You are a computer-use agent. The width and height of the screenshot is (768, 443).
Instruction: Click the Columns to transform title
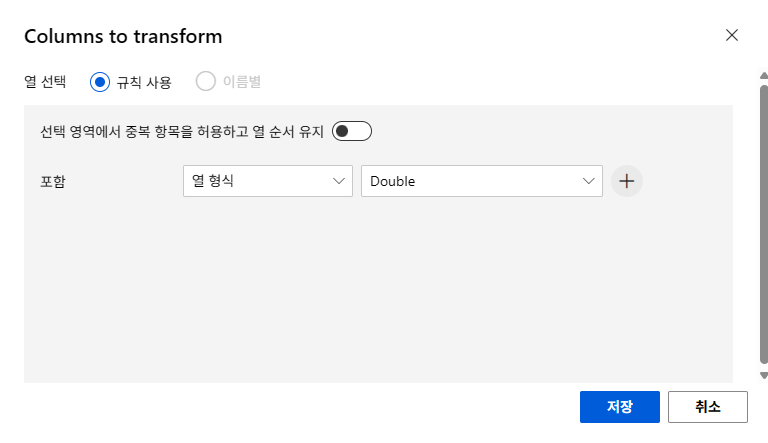point(123,36)
